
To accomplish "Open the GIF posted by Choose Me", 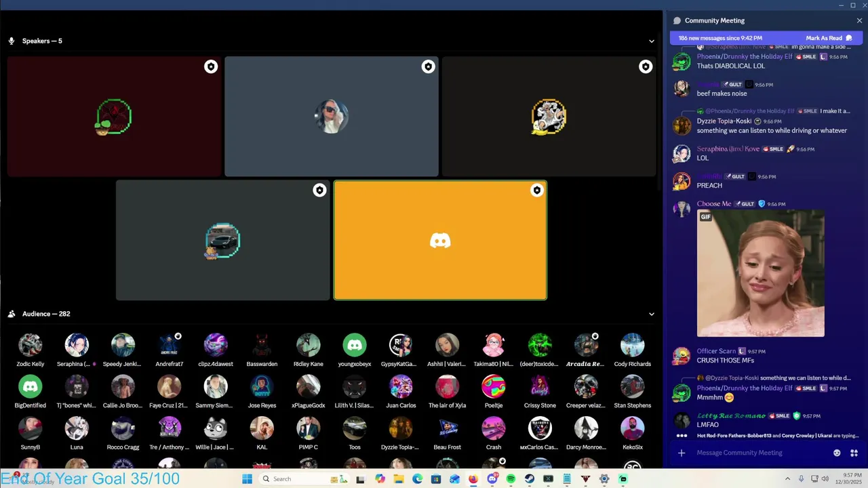I will [761, 273].
